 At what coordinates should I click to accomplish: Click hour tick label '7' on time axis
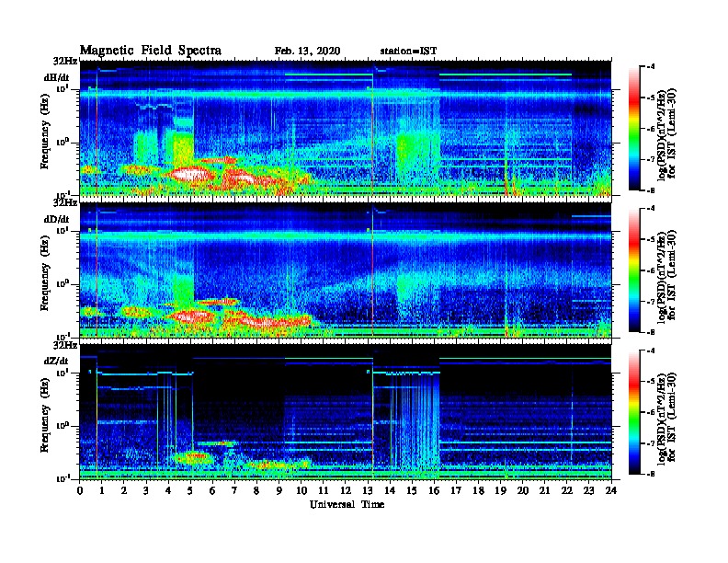(x=235, y=491)
